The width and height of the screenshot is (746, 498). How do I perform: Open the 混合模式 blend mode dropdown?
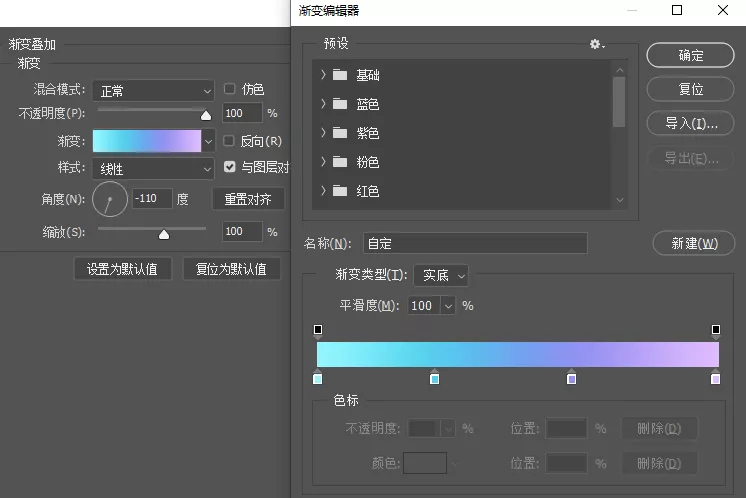click(x=153, y=90)
